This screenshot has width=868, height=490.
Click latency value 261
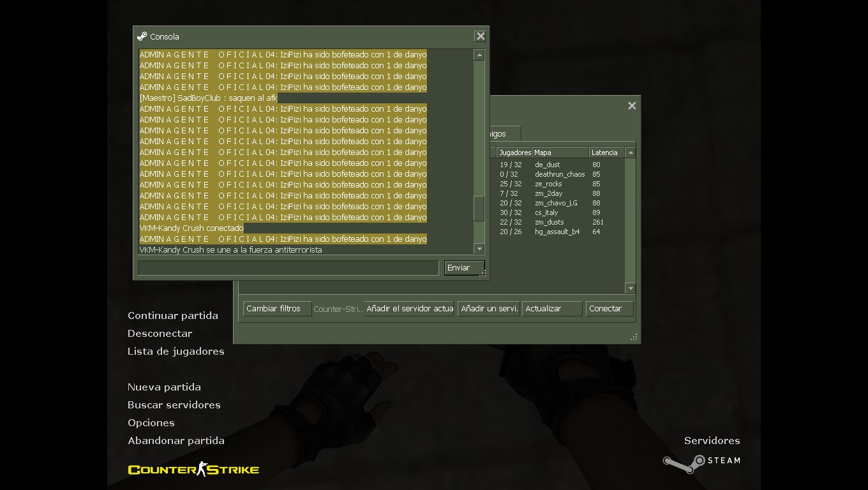click(598, 222)
